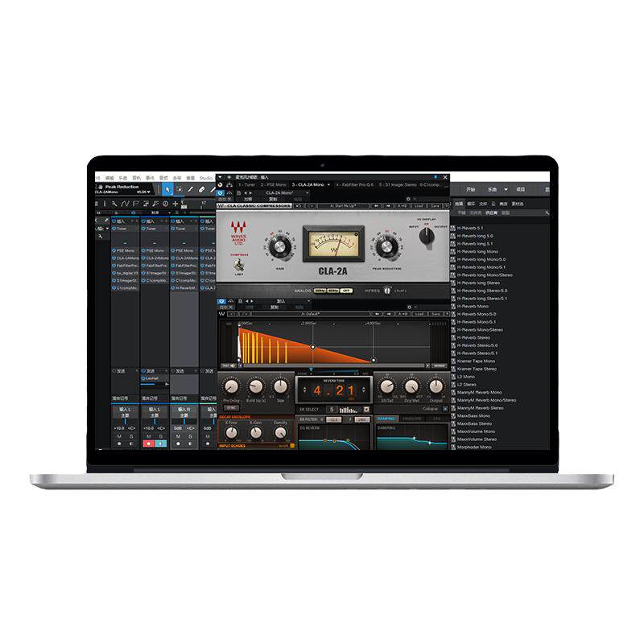Click the Sync button under Pre-Delay
This screenshot has width=644, height=644.
pyautogui.click(x=231, y=408)
